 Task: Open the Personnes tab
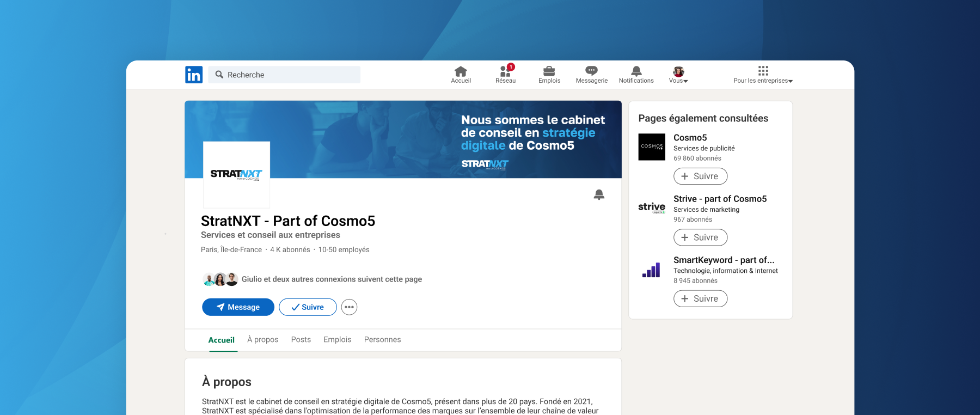pyautogui.click(x=382, y=339)
